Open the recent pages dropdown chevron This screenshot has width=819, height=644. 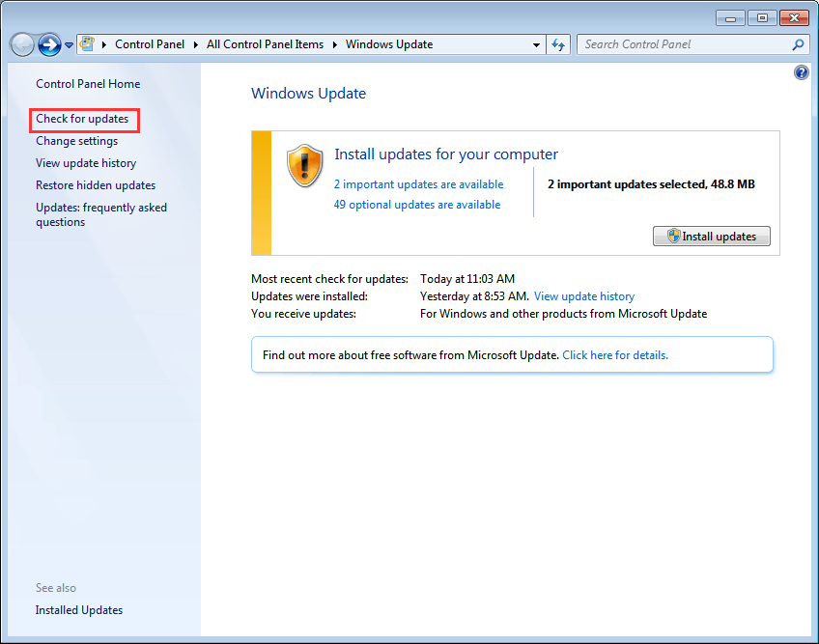68,44
